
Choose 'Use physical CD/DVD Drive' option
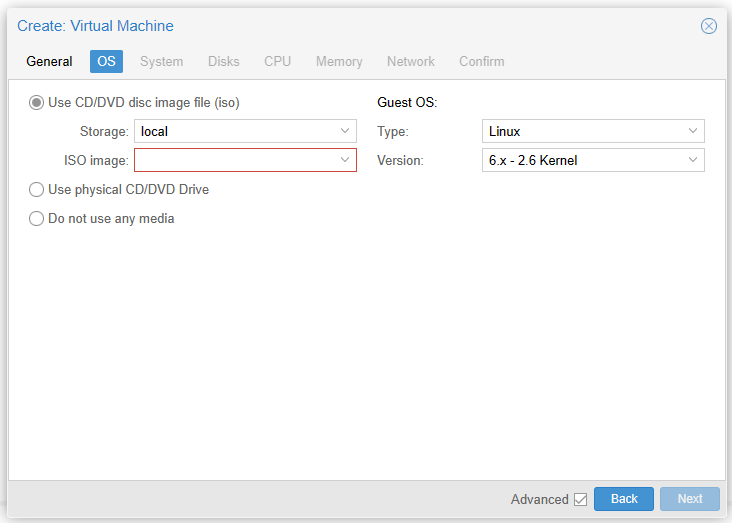click(x=37, y=189)
